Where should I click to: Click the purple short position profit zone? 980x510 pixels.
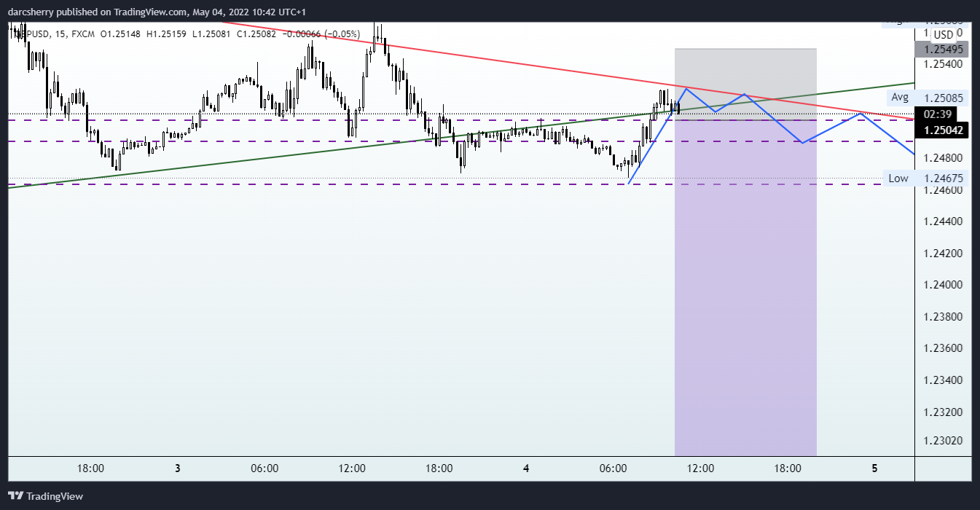[x=745, y=287]
